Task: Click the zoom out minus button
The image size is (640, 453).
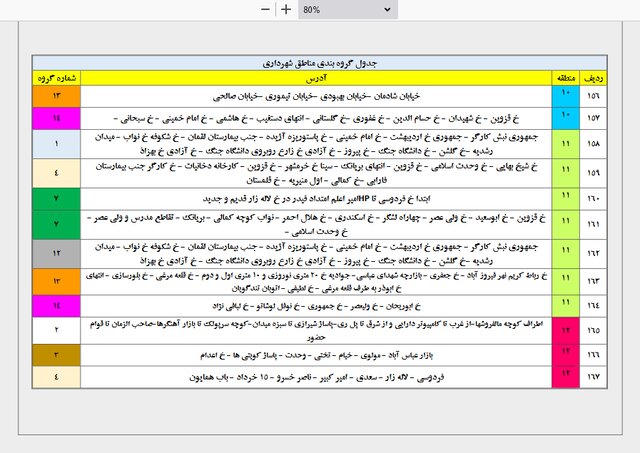Action: pos(265,9)
